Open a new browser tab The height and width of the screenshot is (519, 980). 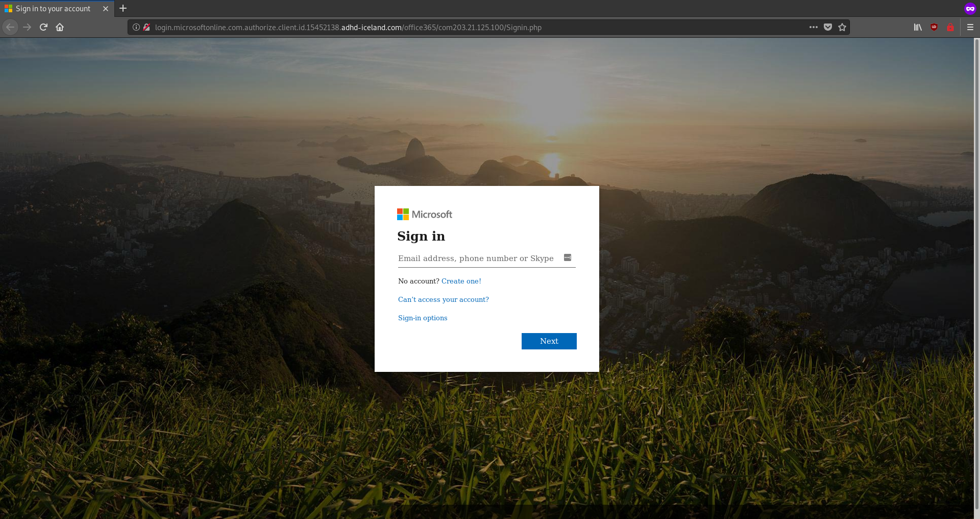coord(123,8)
